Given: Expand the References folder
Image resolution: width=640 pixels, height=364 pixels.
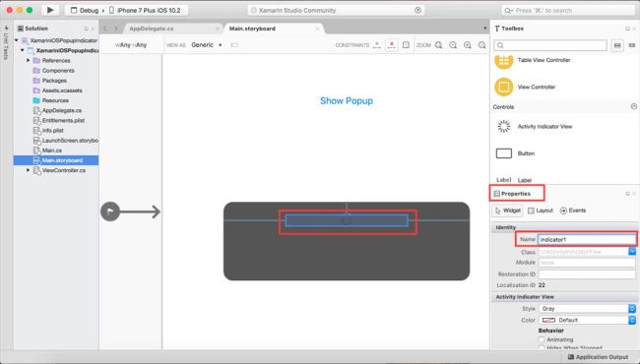Looking at the screenshot, I should click(x=29, y=60).
